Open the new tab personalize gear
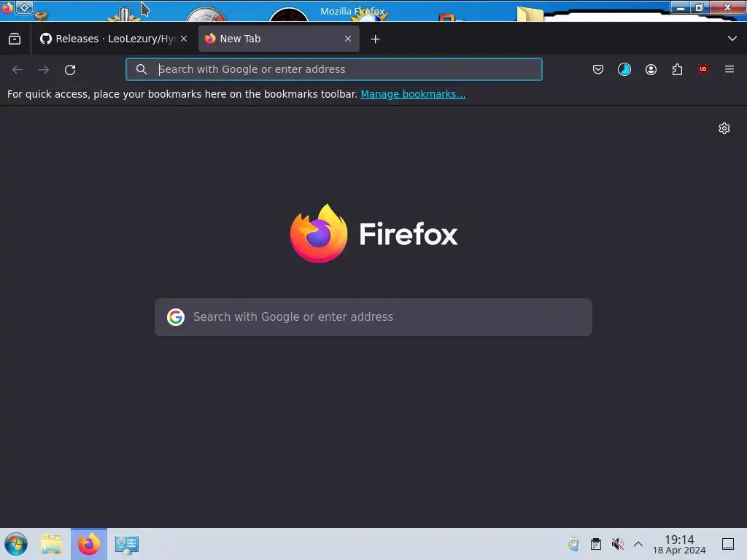This screenshot has height=560, width=747. click(x=724, y=128)
